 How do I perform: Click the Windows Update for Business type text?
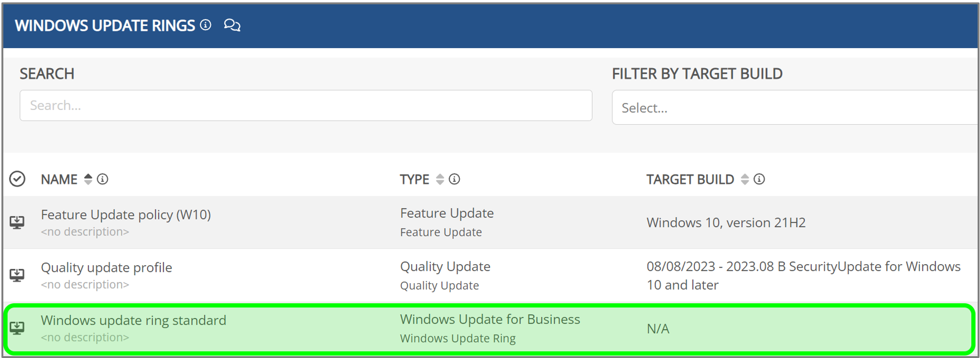coord(490,319)
